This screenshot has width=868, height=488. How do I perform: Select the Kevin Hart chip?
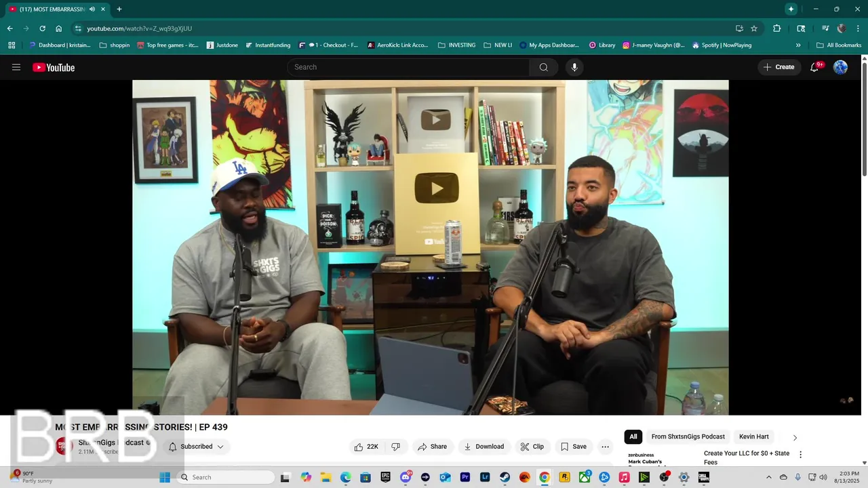(754, 436)
